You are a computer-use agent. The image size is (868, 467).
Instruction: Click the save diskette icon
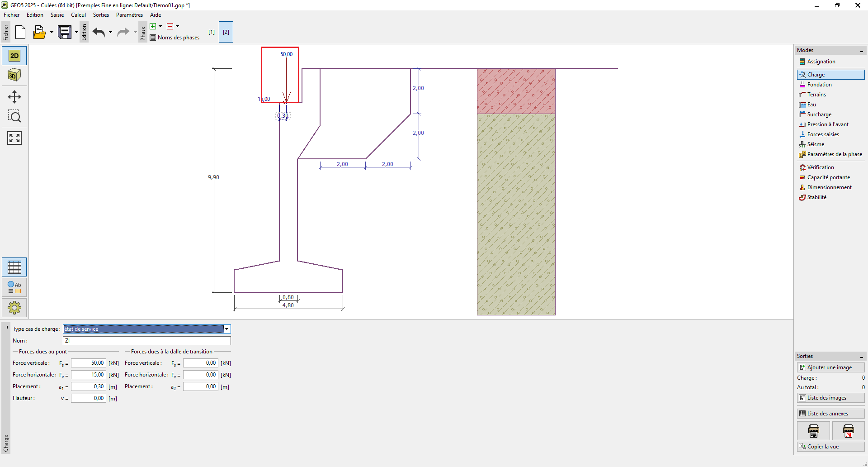(x=65, y=32)
